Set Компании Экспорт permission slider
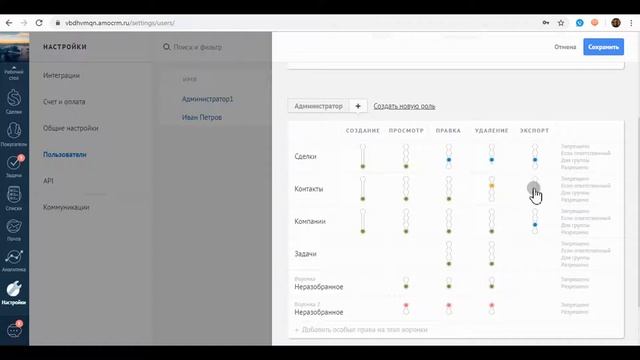 coord(535,221)
